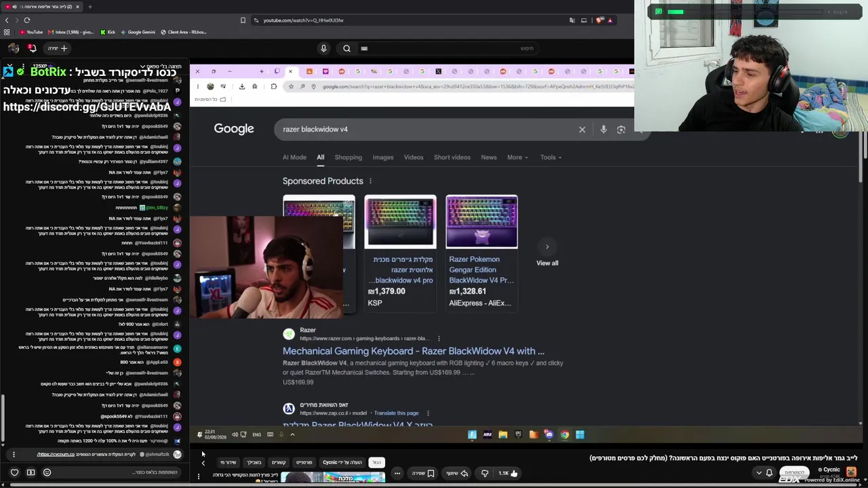The width and height of the screenshot is (868, 488).
Task: Open File Explorer from streamed taskbar
Action: tap(502, 434)
